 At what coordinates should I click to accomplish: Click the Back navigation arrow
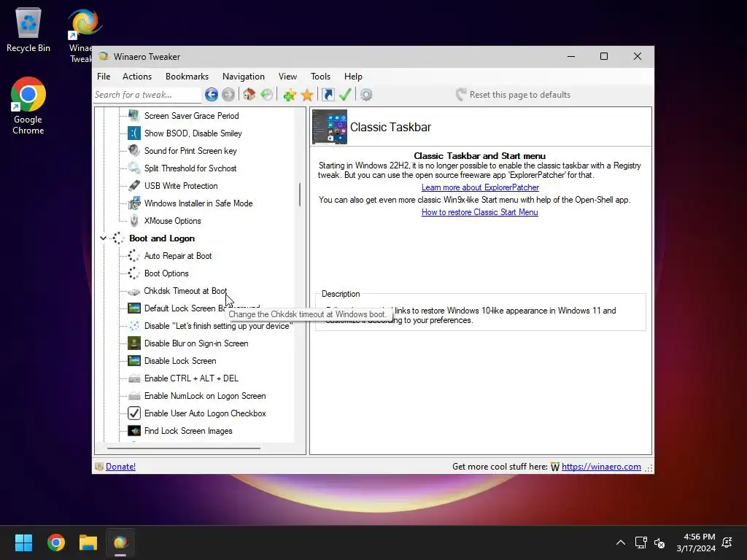[x=212, y=95]
